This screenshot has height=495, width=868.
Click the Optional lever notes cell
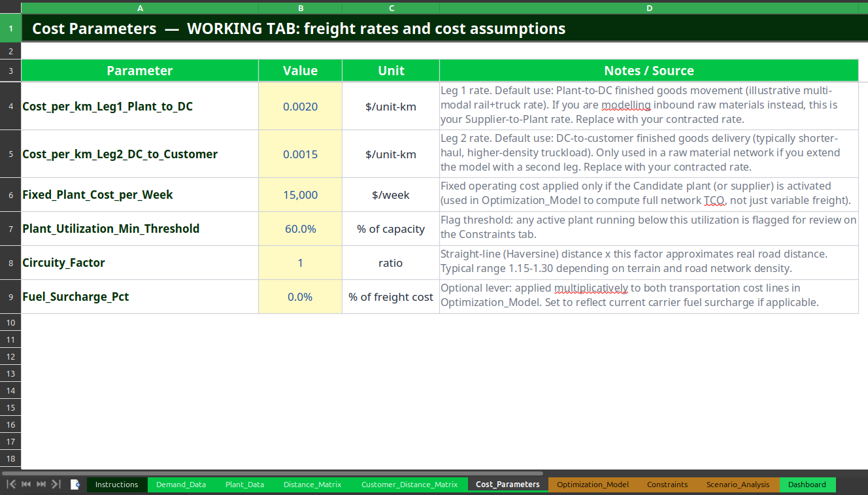pyautogui.click(x=649, y=297)
